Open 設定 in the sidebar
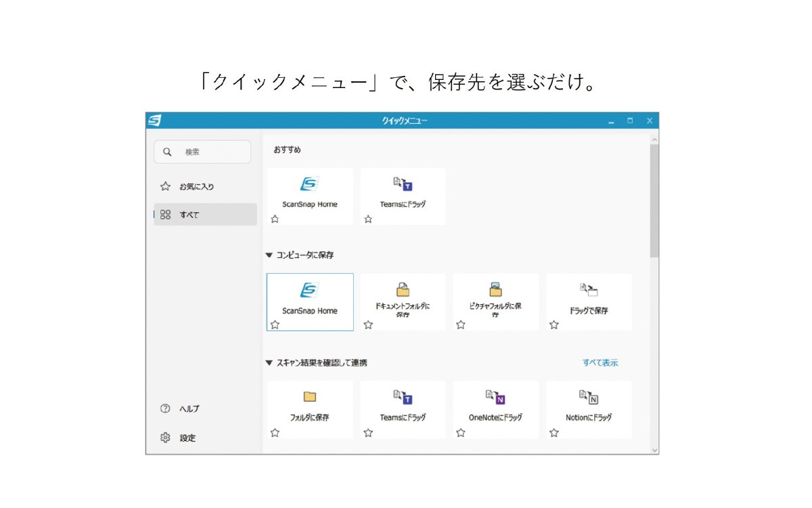The height and width of the screenshot is (508, 812). point(187,438)
